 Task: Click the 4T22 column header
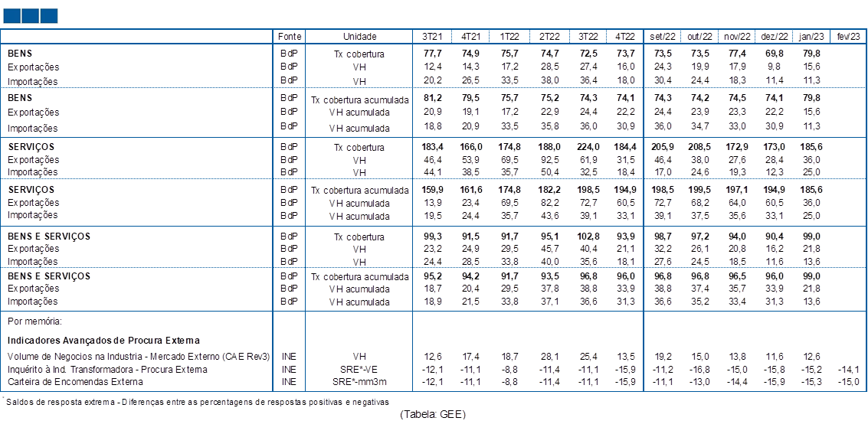coord(626,37)
